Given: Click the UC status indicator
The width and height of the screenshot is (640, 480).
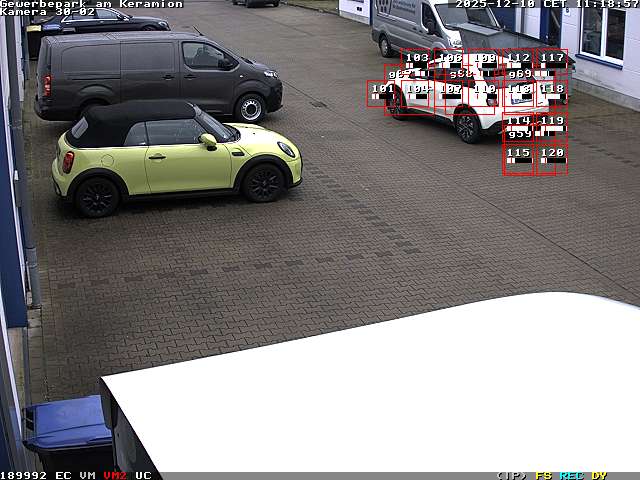Looking at the screenshot, I should [143, 475].
